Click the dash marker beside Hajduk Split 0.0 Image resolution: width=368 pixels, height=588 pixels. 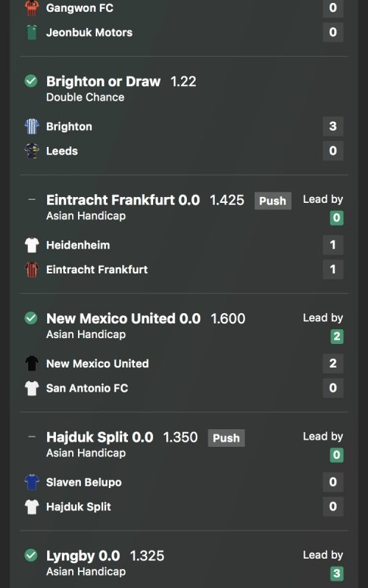[32, 437]
